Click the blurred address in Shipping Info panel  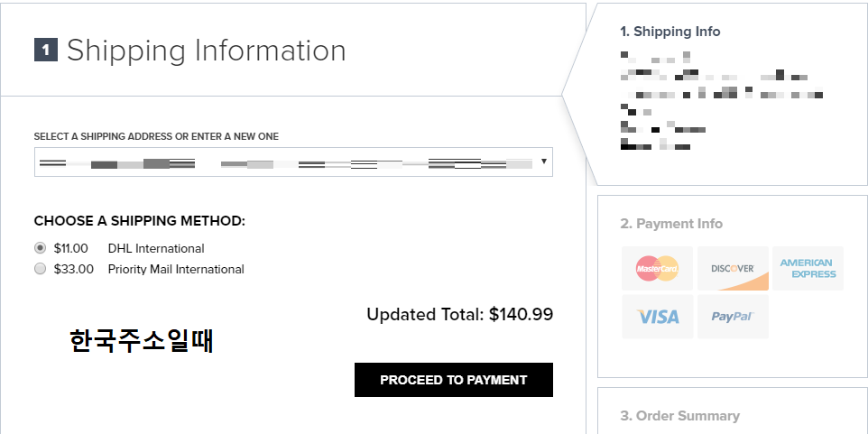(704, 99)
